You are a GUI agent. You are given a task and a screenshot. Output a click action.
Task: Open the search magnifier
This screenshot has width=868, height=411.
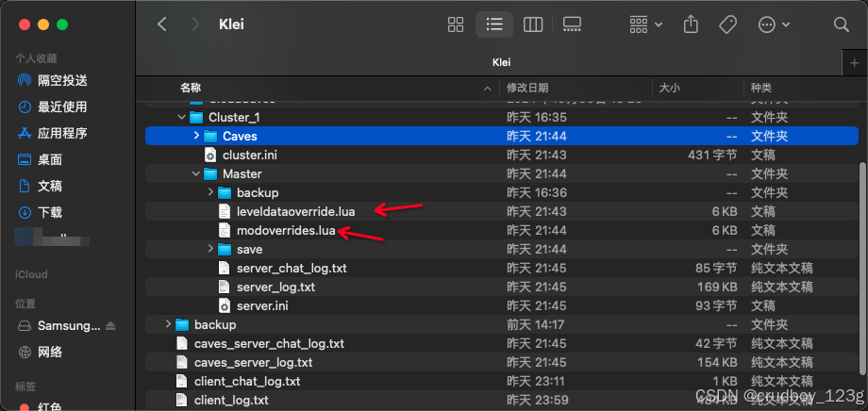pyautogui.click(x=841, y=24)
